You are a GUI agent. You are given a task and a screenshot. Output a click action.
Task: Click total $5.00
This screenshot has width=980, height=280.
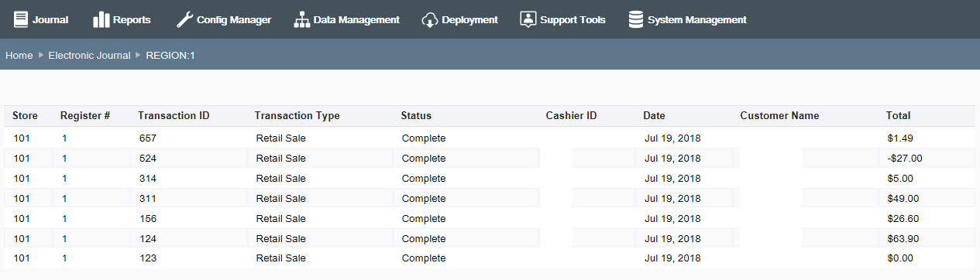click(900, 179)
